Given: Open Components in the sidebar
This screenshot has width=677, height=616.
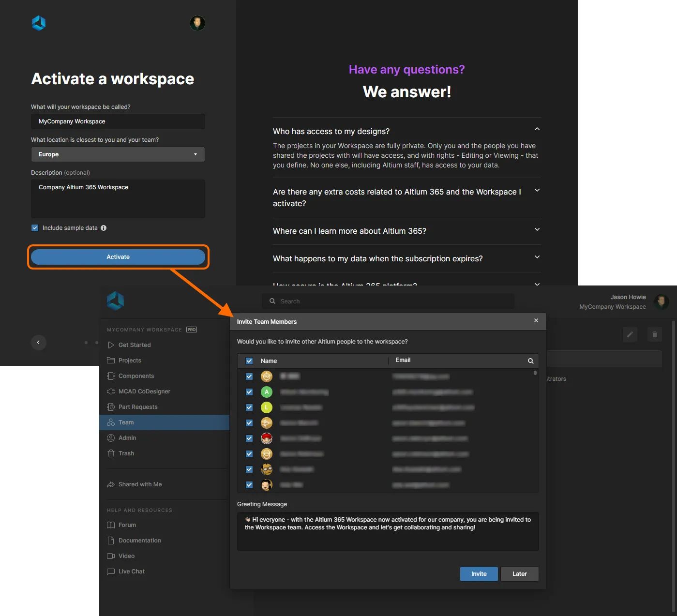Looking at the screenshot, I should [x=136, y=376].
